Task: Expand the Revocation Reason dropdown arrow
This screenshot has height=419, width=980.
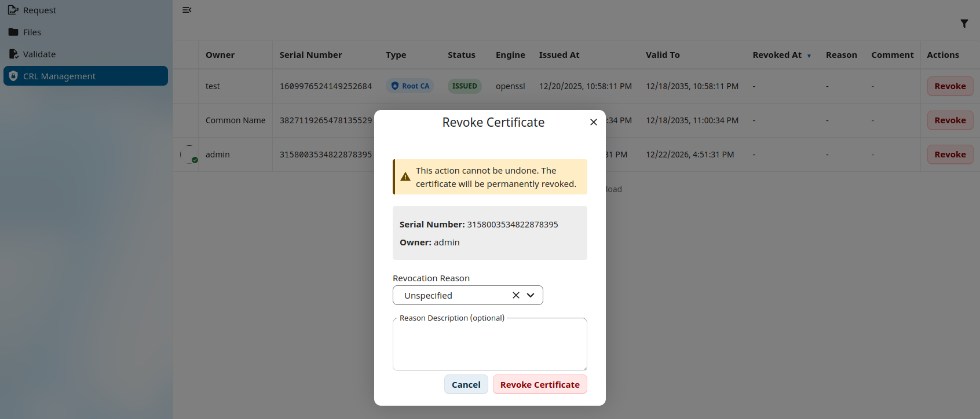Action: 531,295
